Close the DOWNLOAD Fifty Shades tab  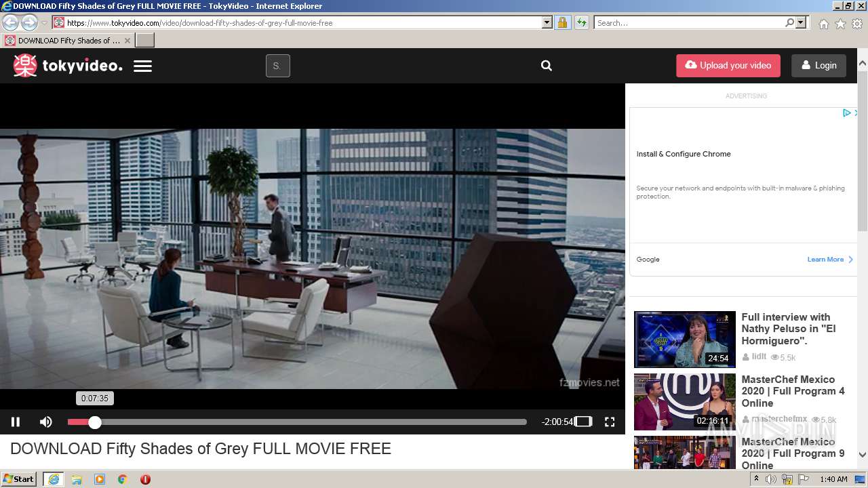pyautogui.click(x=127, y=41)
